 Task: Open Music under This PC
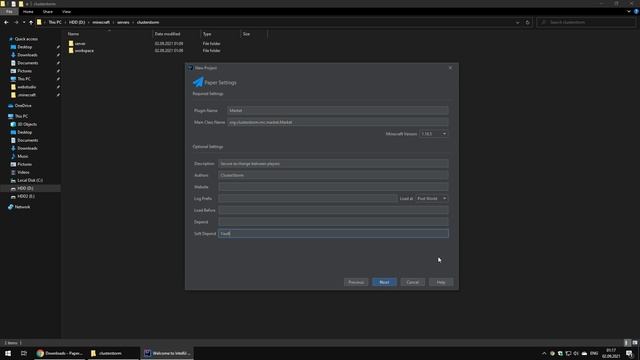23,156
